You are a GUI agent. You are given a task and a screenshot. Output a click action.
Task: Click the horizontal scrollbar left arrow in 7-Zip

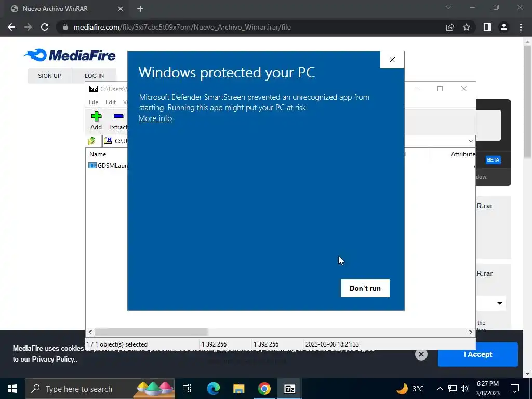[90, 332]
